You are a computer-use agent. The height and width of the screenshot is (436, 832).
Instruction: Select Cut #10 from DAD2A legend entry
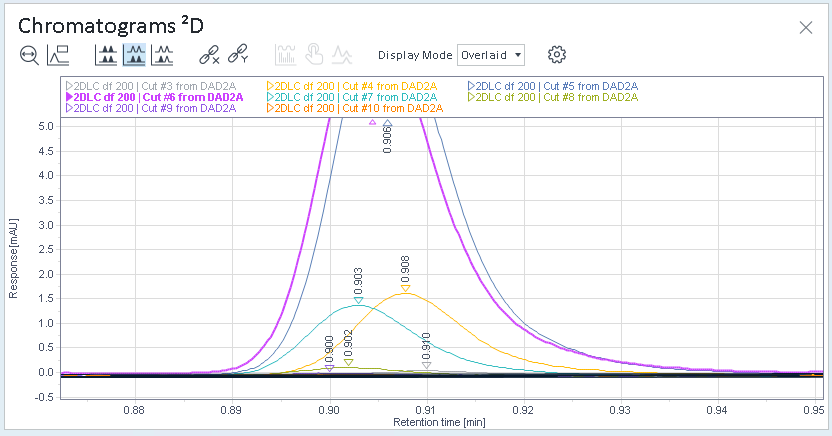(354, 108)
